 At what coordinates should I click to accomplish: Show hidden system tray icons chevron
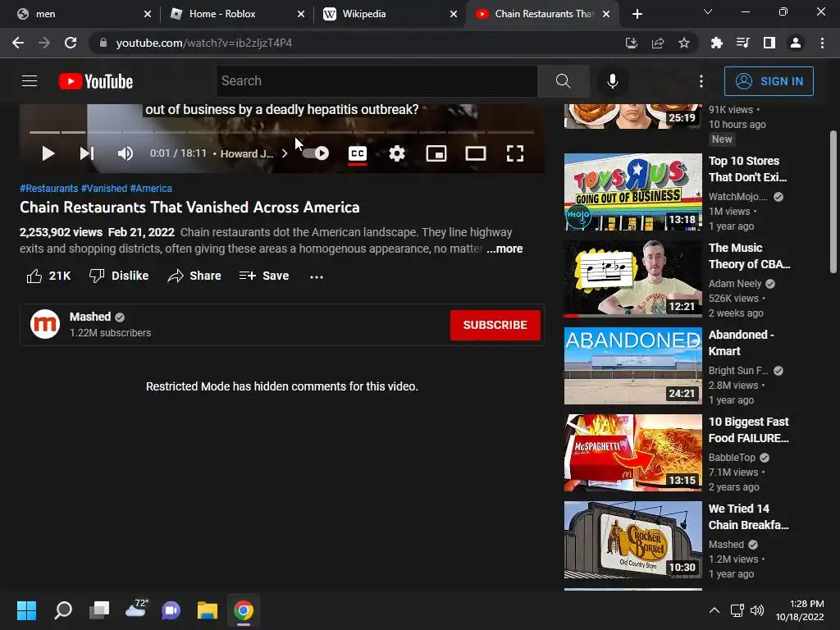[x=714, y=610]
